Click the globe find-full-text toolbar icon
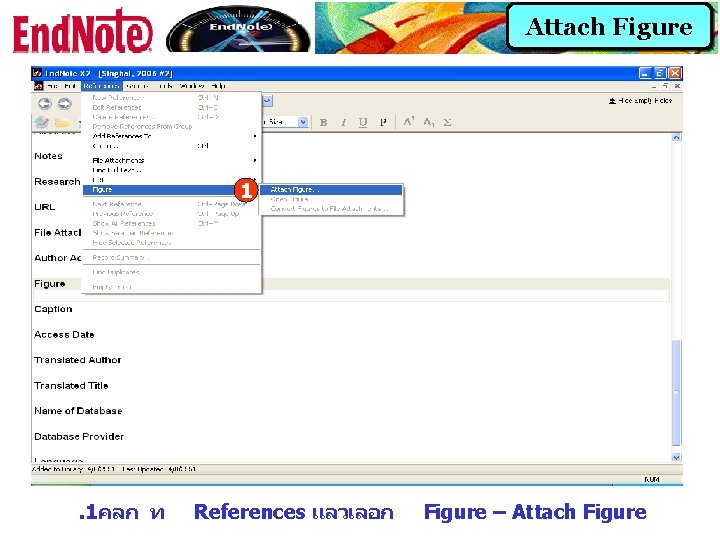The image size is (720, 540). coord(42,122)
